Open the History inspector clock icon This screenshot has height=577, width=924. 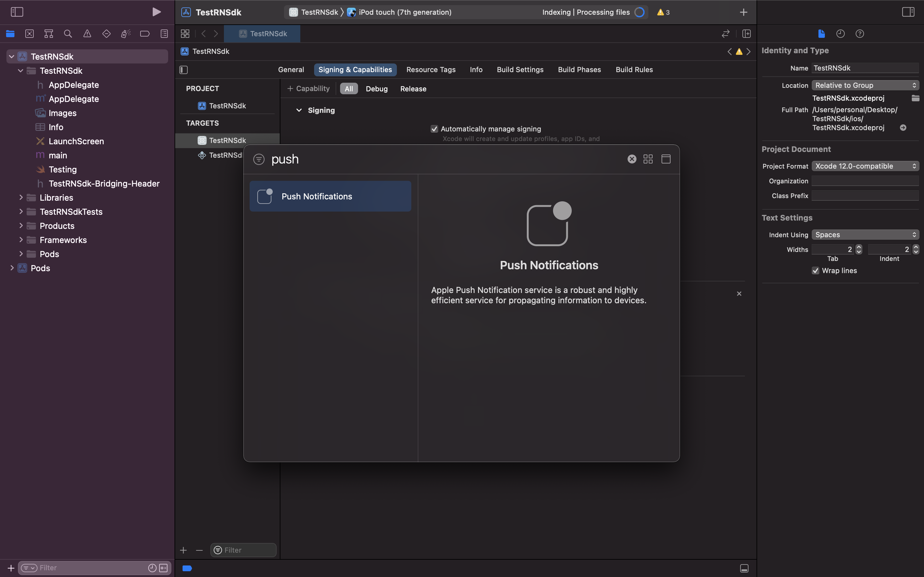[840, 34]
